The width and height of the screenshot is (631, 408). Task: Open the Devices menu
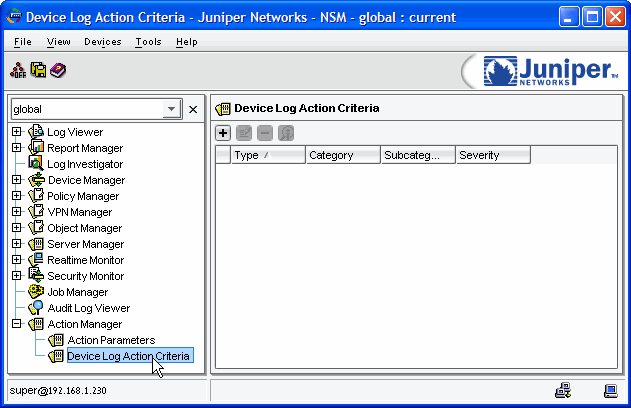(x=103, y=42)
